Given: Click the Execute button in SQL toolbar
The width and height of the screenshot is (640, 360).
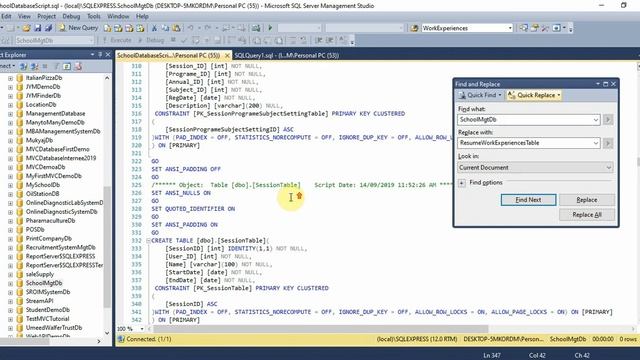Looking at the screenshot, I should pyautogui.click(x=117, y=40).
